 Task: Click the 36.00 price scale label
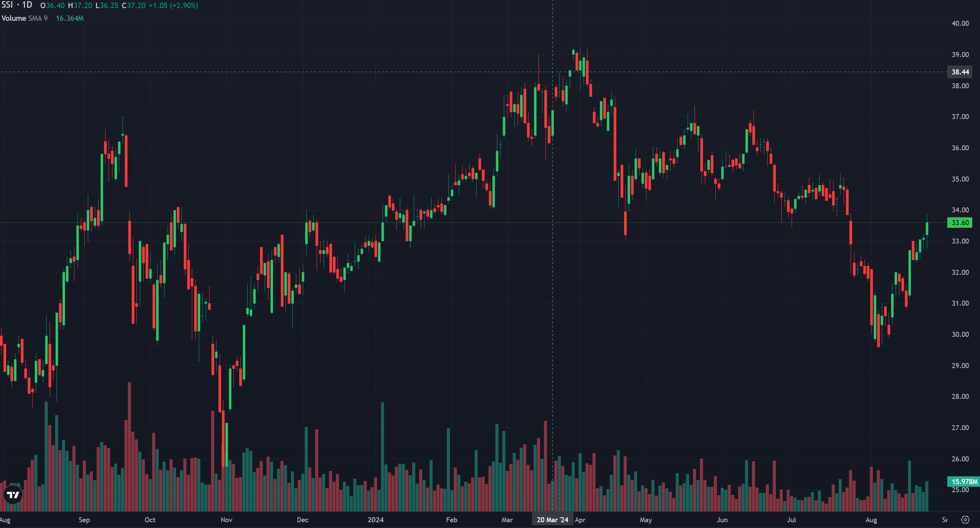(x=960, y=148)
